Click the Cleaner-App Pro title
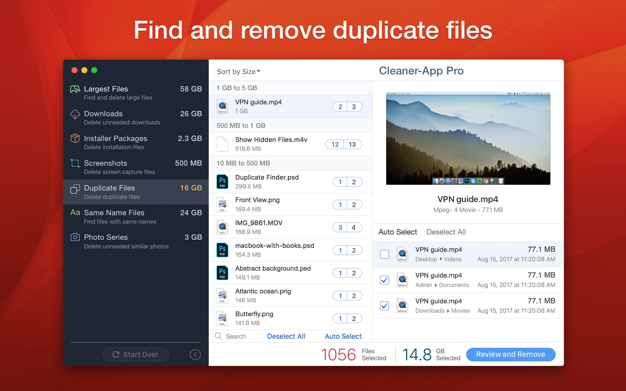 (421, 71)
